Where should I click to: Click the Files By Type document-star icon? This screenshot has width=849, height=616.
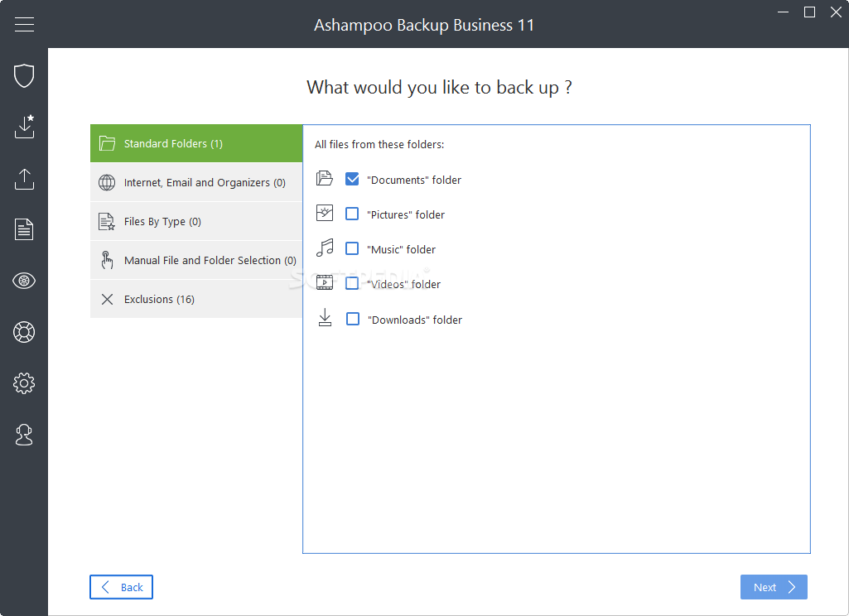click(x=107, y=221)
